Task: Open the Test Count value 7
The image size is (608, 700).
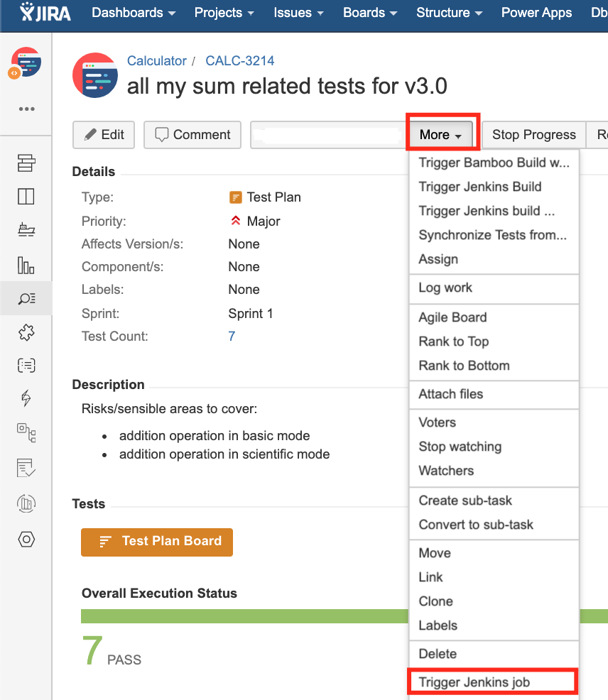Action: (232, 337)
